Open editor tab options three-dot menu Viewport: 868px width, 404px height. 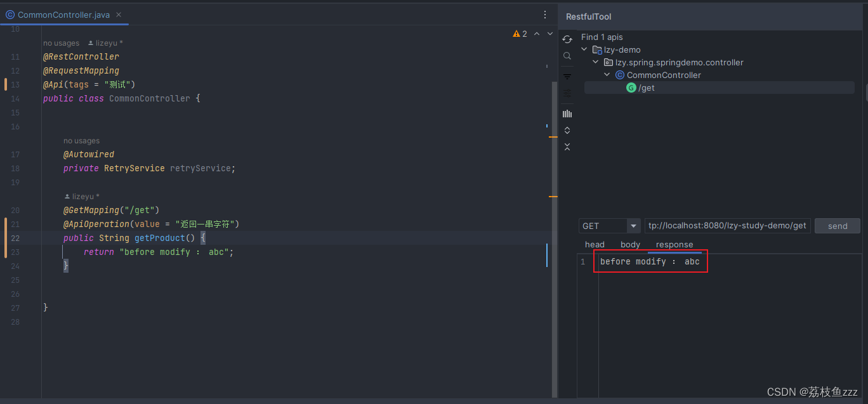pos(544,15)
